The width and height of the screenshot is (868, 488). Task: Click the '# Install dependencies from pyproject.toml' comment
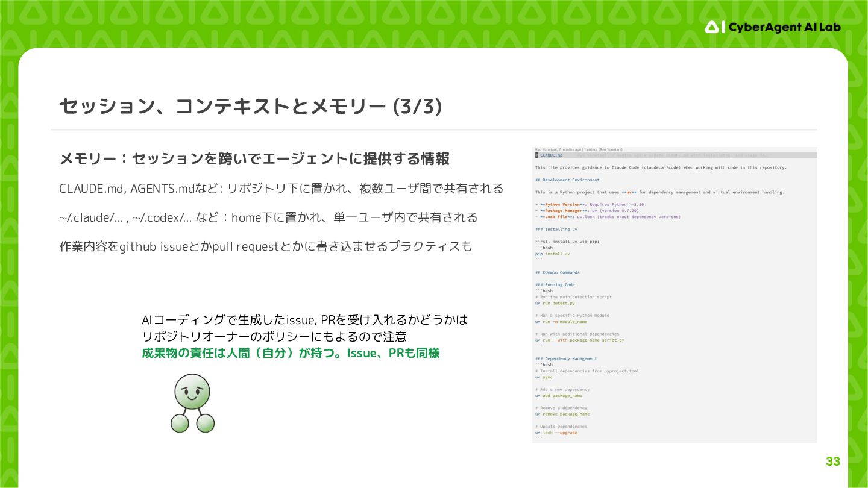587,371
